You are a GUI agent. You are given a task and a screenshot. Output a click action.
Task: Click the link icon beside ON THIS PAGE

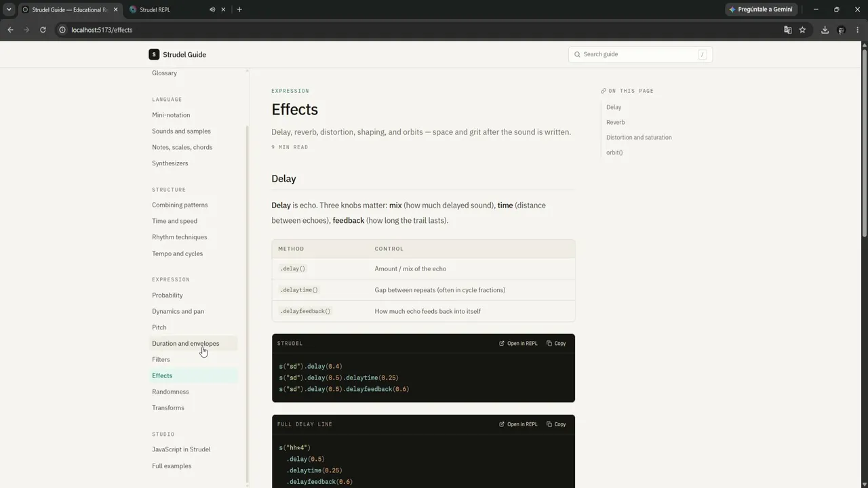tap(604, 91)
